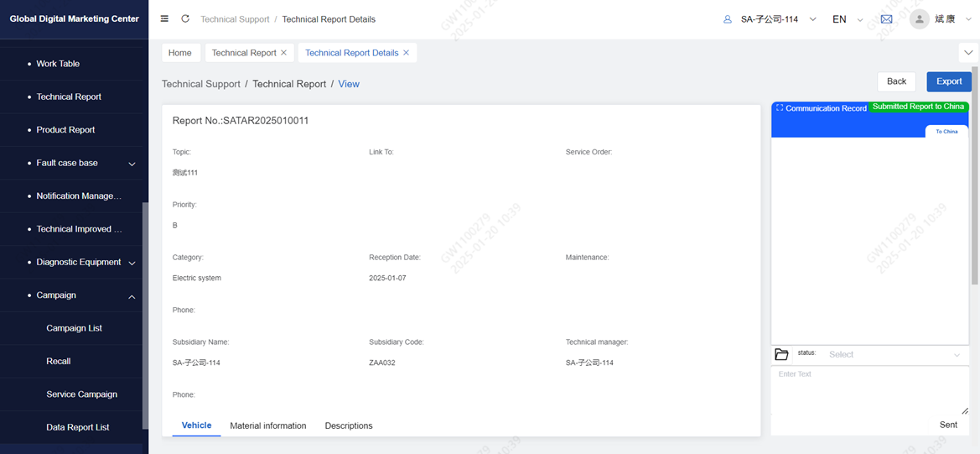The image size is (980, 454).
Task: Open Recall under Campaign
Action: (x=59, y=362)
